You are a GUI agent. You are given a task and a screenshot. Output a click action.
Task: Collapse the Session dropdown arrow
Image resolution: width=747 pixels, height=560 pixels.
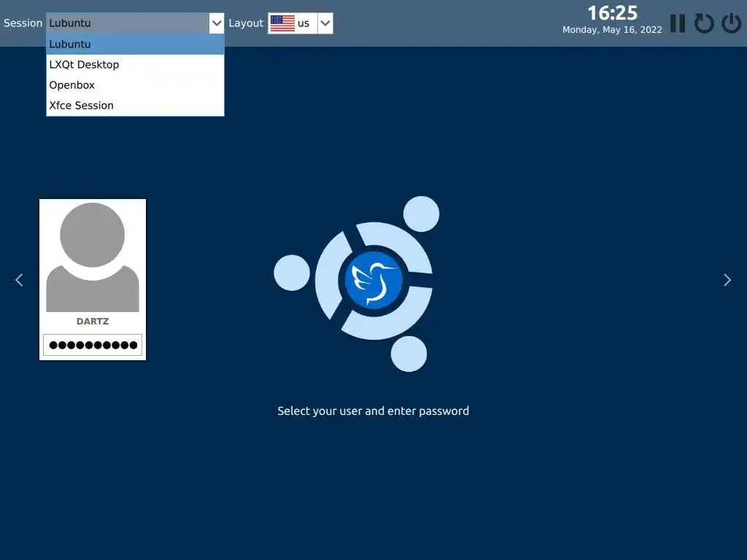click(x=216, y=23)
